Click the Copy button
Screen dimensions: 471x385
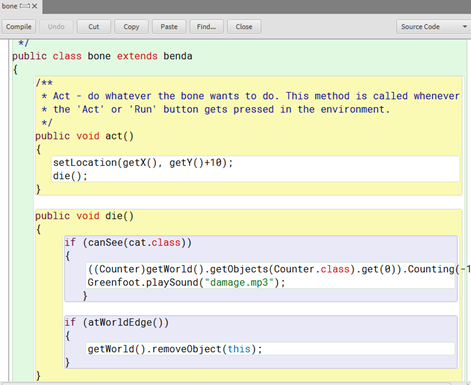point(131,27)
